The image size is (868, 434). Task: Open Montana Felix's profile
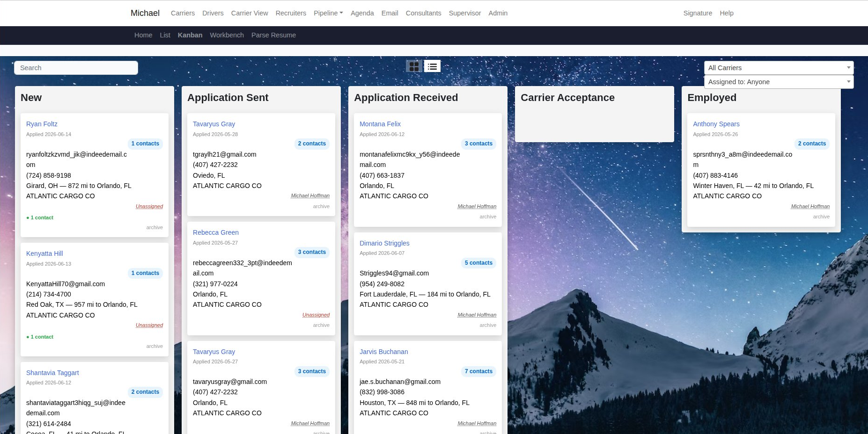pyautogui.click(x=380, y=124)
